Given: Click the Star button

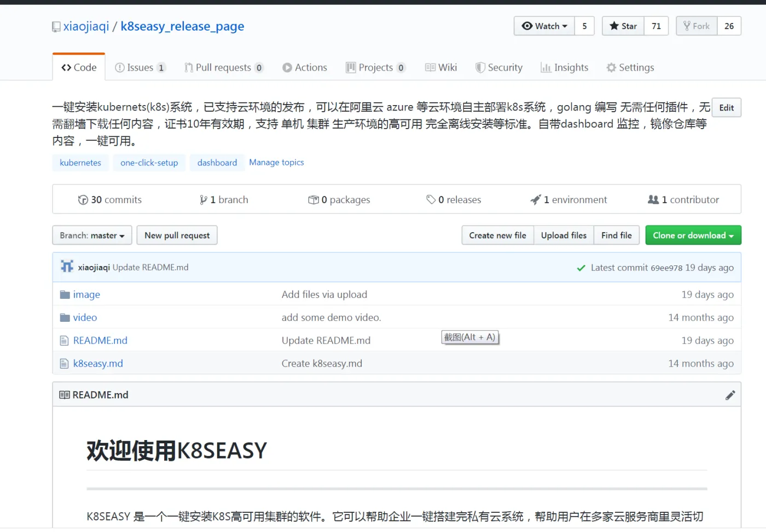Looking at the screenshot, I should tap(623, 26).
